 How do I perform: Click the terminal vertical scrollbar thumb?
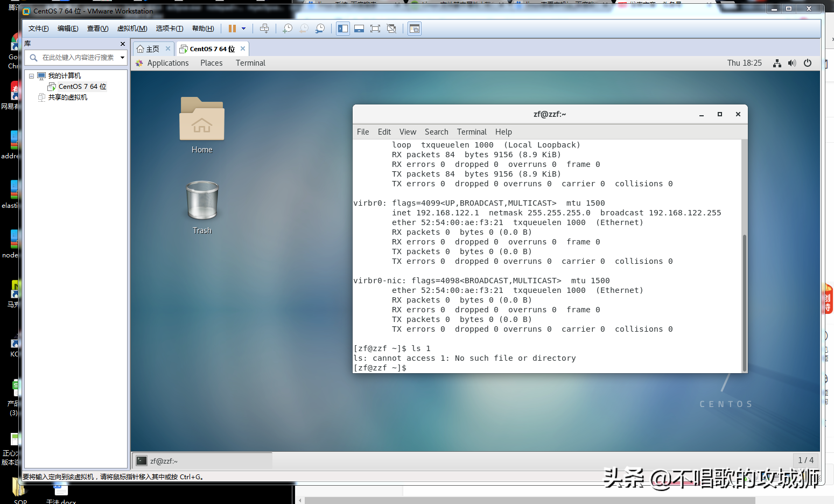745,303
